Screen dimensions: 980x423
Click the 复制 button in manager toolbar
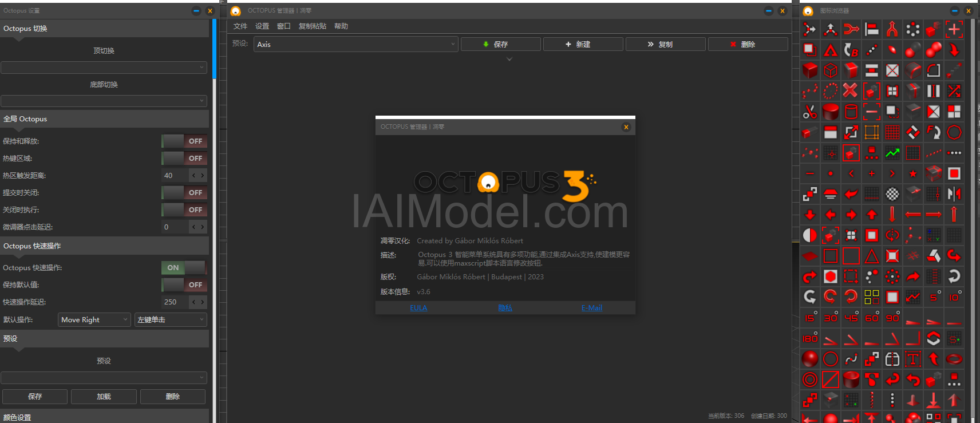tap(665, 44)
